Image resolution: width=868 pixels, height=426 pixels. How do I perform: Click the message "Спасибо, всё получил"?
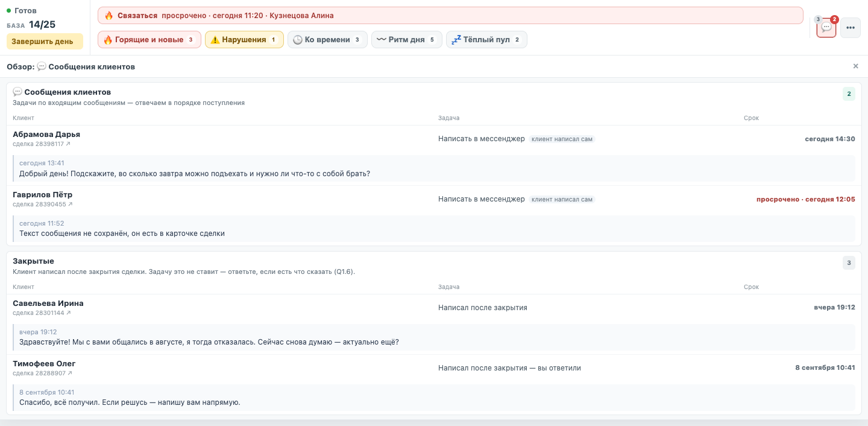pos(130,402)
